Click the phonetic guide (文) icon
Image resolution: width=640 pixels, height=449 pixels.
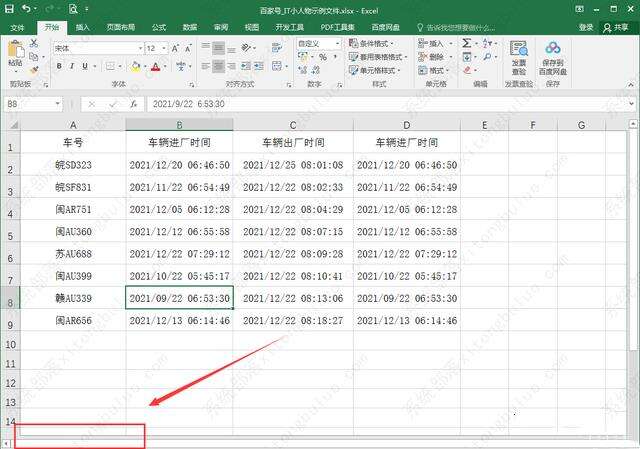[181, 66]
